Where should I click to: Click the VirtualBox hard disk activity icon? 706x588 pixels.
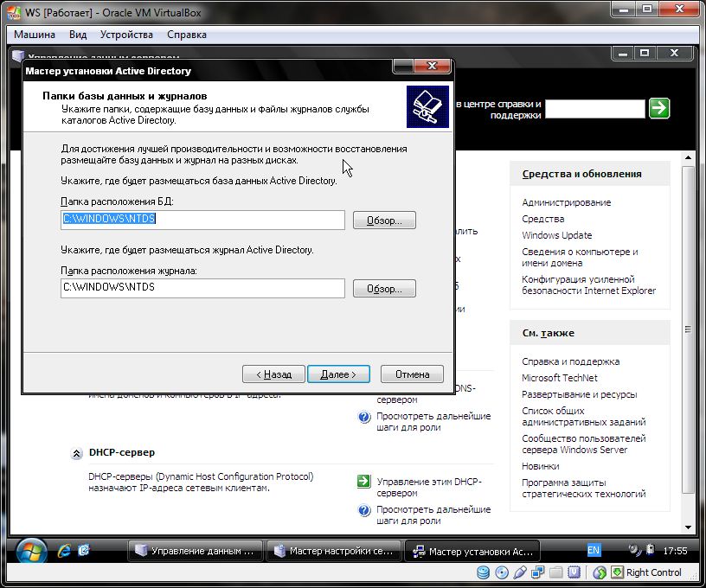483,572
